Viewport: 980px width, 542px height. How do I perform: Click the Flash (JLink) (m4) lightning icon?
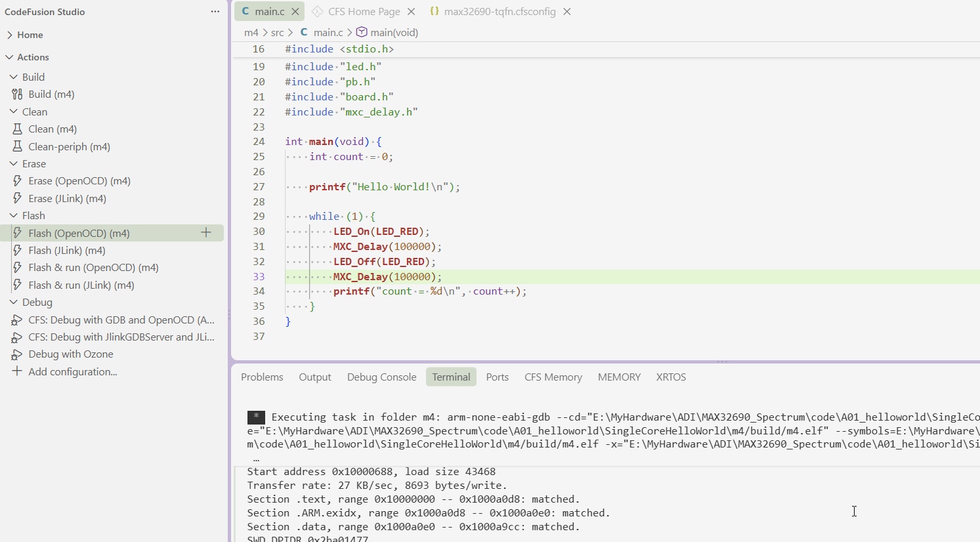pos(17,251)
